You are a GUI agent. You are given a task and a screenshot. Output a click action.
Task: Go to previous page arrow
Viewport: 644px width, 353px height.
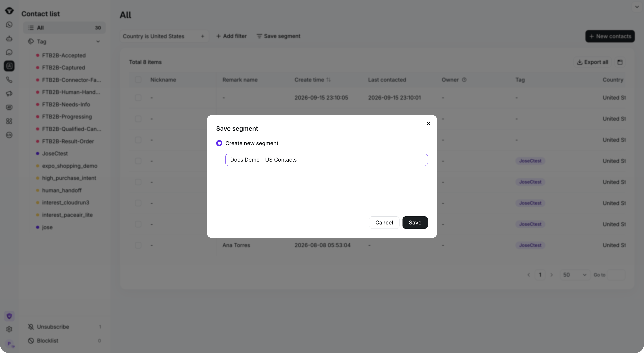[529, 275]
